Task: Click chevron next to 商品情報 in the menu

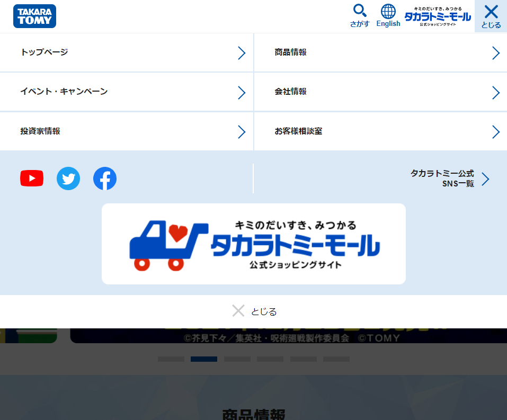Action: tap(496, 53)
